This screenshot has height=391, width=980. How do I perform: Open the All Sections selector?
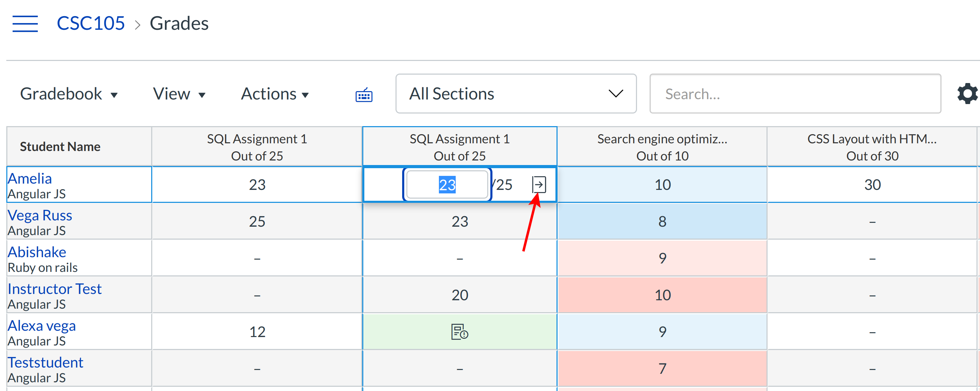click(x=516, y=94)
